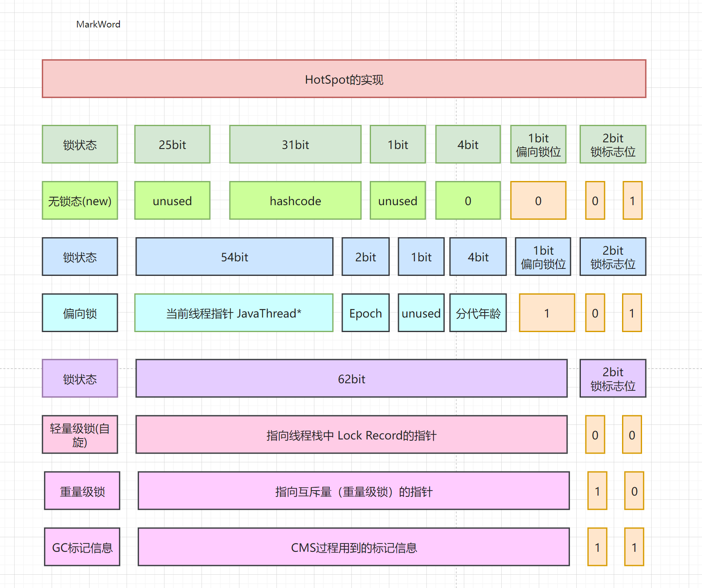Screen dimensions: 702x588
Task: Select the 31bit header box
Action: tap(295, 144)
